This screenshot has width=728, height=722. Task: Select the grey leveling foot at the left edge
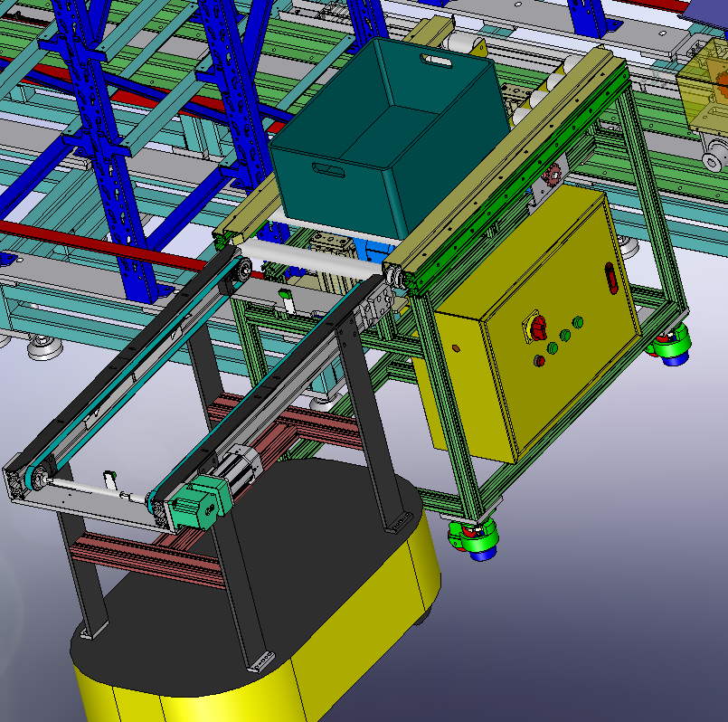[x=44, y=348]
